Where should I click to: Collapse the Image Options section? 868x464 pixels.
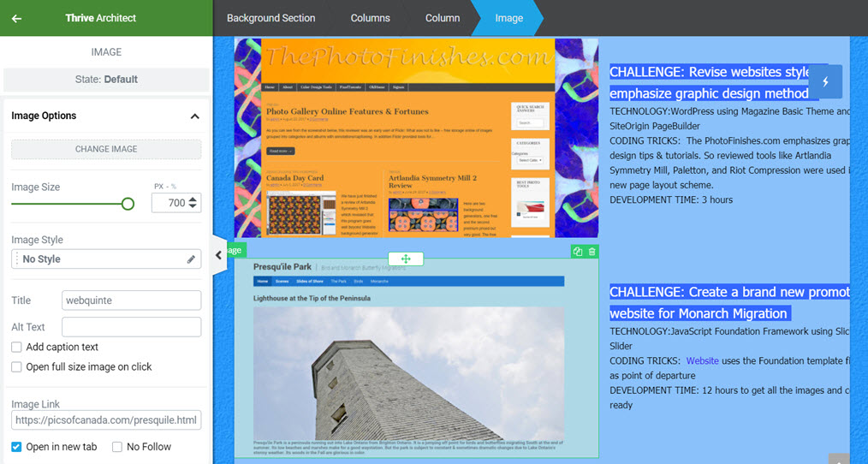[195, 116]
